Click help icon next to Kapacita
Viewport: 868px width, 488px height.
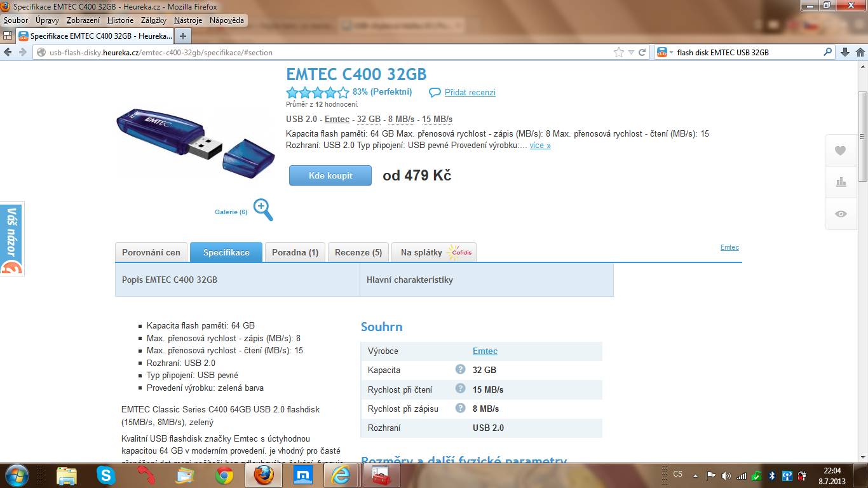(x=460, y=369)
